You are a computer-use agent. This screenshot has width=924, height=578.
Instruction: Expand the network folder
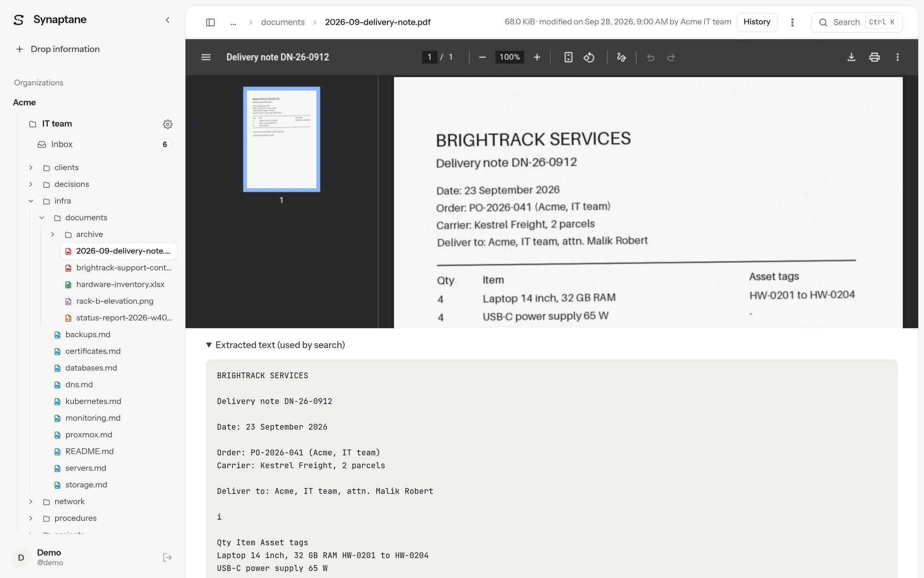click(31, 501)
